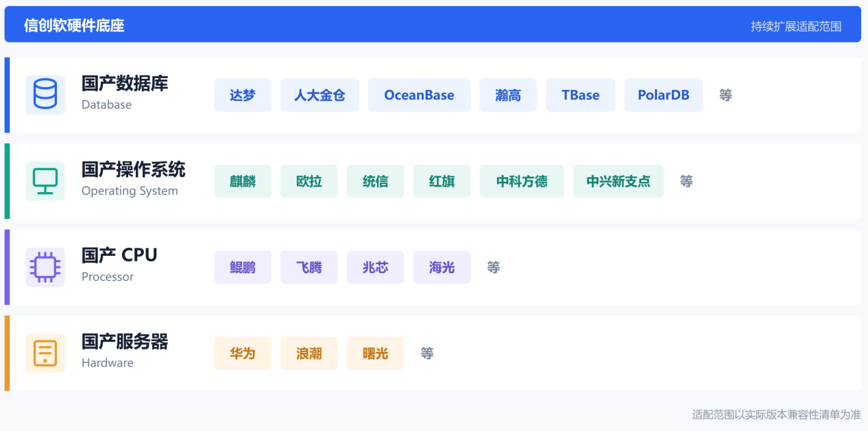Screen dimensions: 868x431
Task: Select the 飞腾 tag
Action: tap(309, 268)
